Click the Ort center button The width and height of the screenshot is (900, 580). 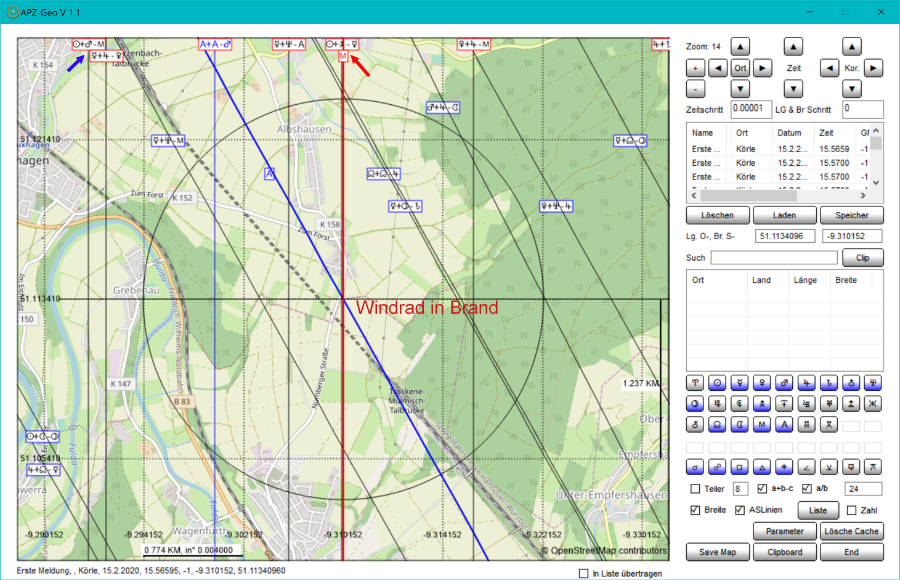tap(740, 68)
